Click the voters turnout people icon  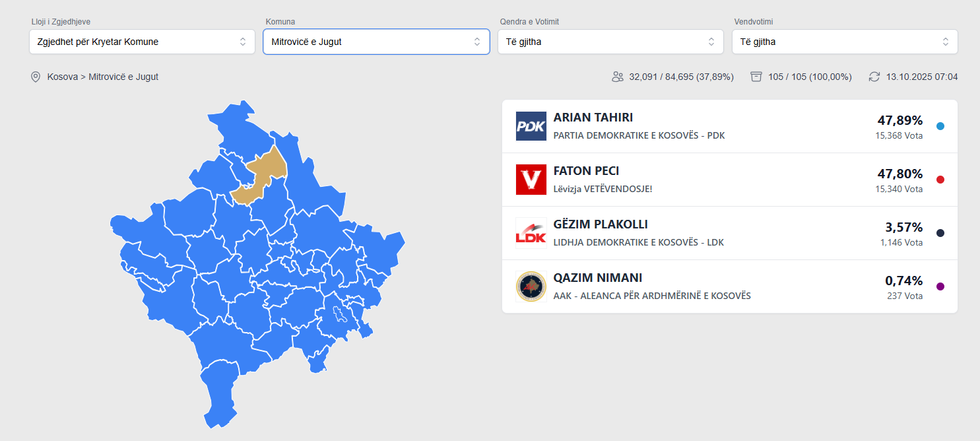click(x=618, y=77)
